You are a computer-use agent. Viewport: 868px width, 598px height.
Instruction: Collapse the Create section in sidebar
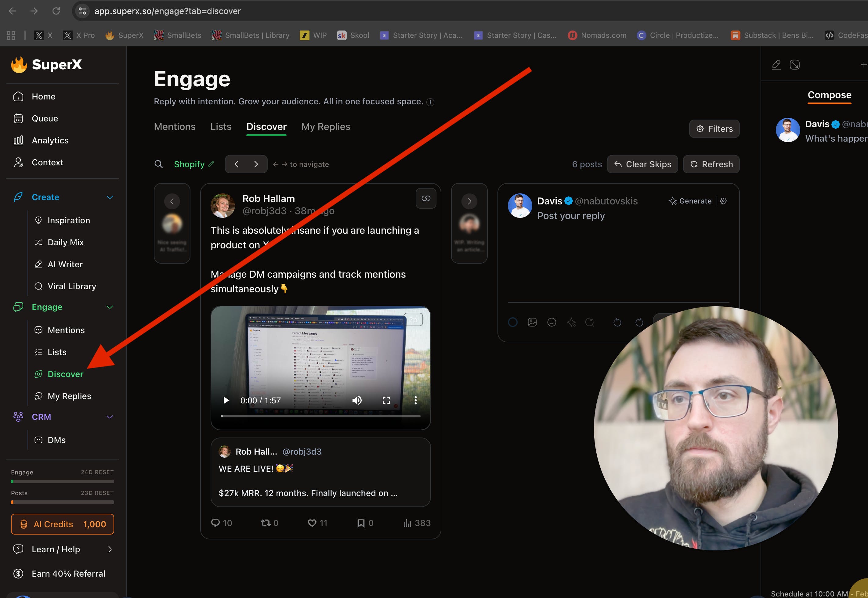click(110, 197)
